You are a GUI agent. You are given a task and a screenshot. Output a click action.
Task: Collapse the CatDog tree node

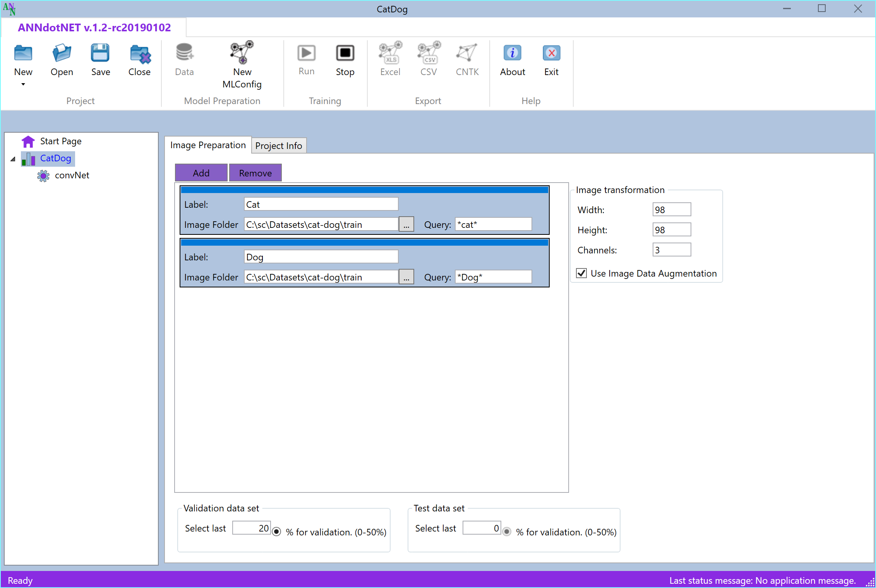[x=13, y=159]
